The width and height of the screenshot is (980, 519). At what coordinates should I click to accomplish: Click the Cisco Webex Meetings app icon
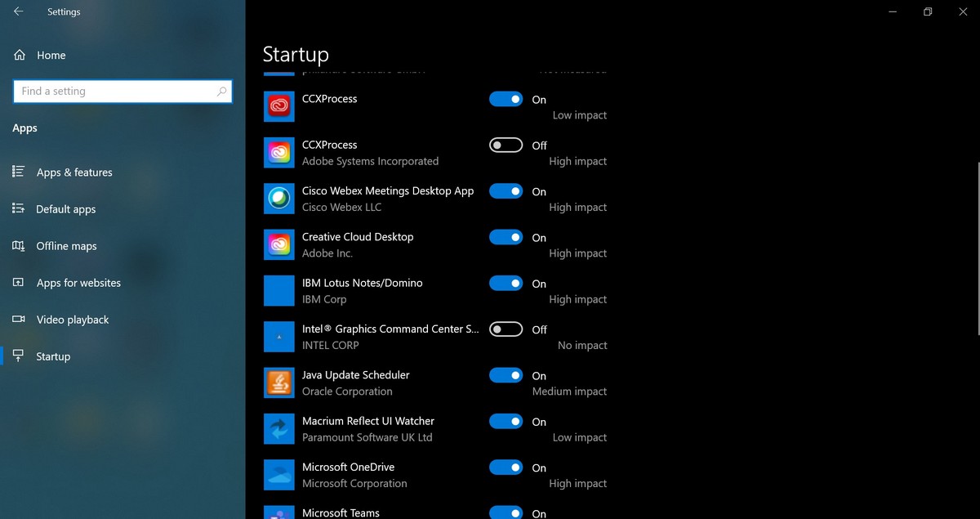click(x=279, y=199)
